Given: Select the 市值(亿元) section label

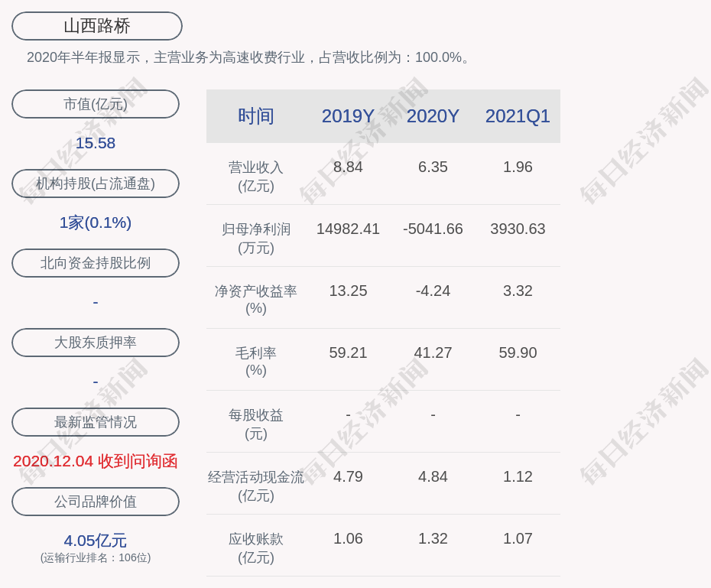Looking at the screenshot, I should [x=95, y=104].
